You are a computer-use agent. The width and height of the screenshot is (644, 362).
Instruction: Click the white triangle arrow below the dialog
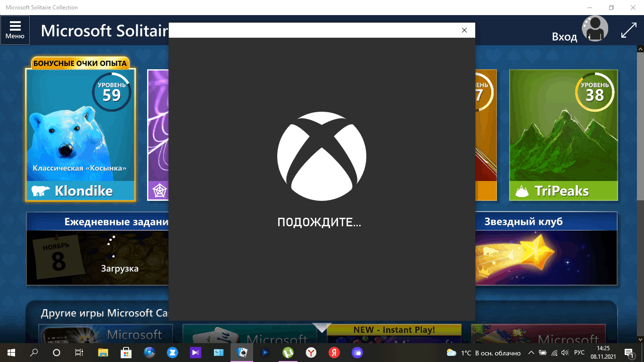[x=322, y=327]
